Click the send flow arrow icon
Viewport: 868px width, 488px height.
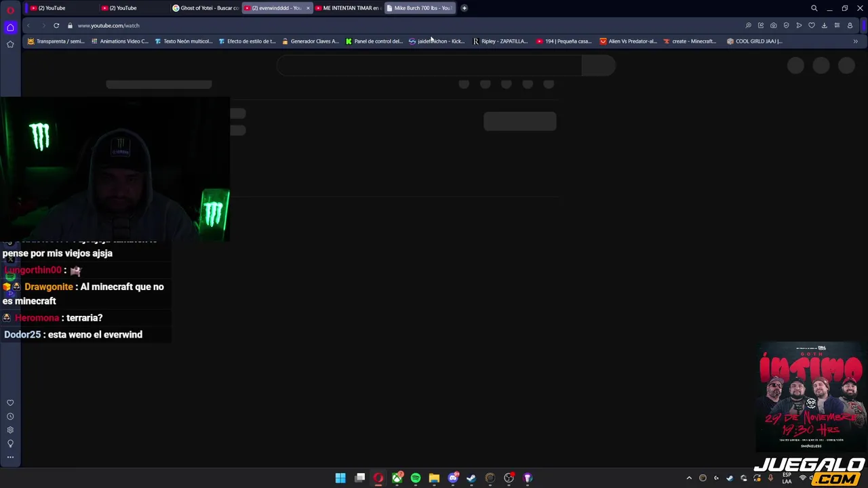pos(799,26)
